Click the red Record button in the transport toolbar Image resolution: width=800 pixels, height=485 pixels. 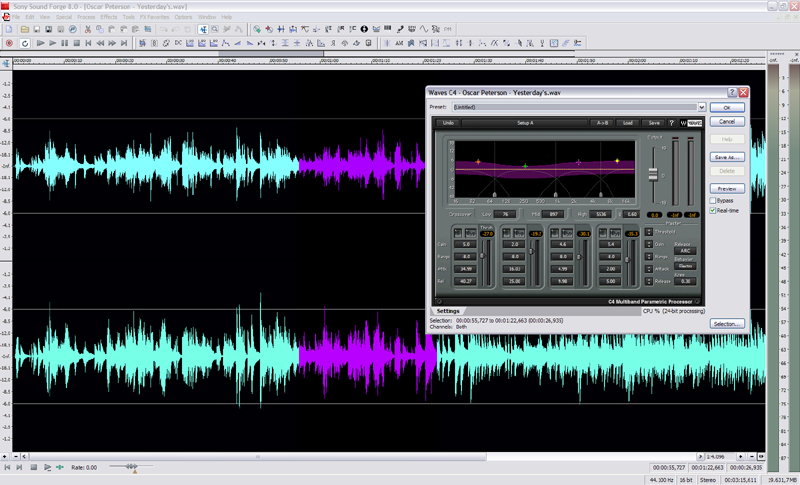9,43
